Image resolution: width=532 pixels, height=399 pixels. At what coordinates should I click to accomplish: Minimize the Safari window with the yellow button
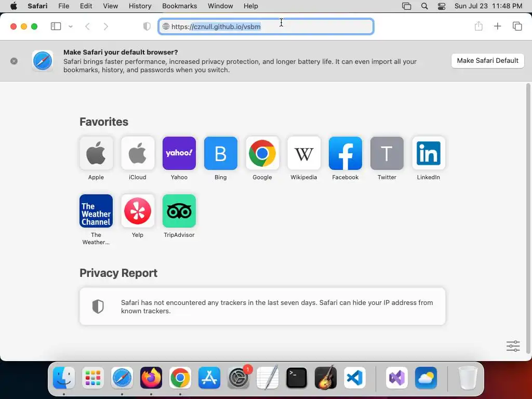[x=24, y=26]
